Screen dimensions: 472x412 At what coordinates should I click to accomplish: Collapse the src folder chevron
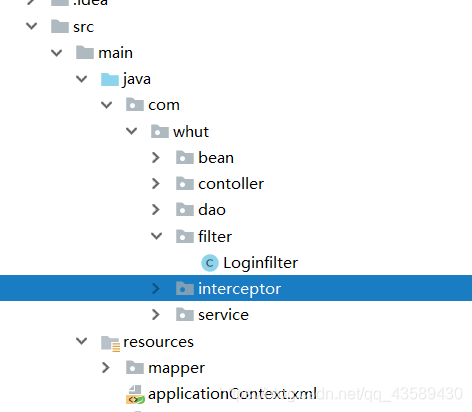[x=32, y=26]
